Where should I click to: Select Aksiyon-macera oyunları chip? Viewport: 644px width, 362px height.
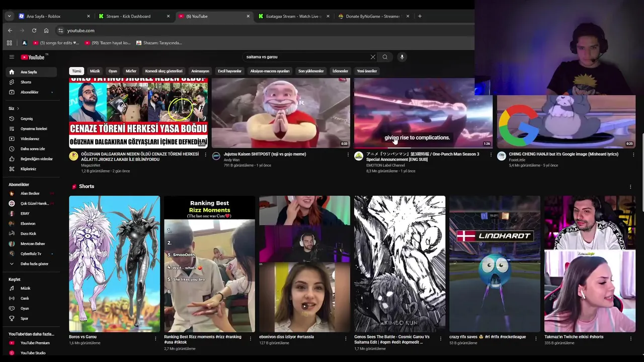pyautogui.click(x=270, y=71)
